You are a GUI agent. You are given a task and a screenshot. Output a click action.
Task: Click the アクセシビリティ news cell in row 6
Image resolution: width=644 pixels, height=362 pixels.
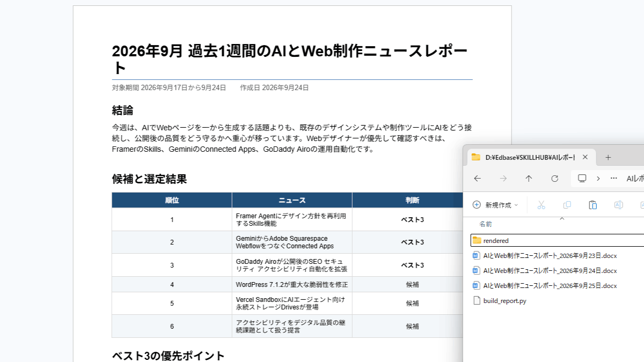tap(292, 326)
